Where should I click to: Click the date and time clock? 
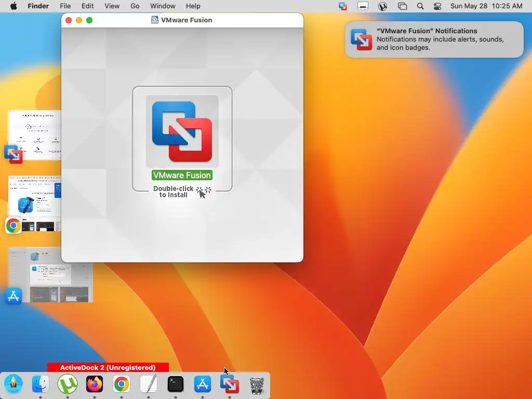pos(486,6)
